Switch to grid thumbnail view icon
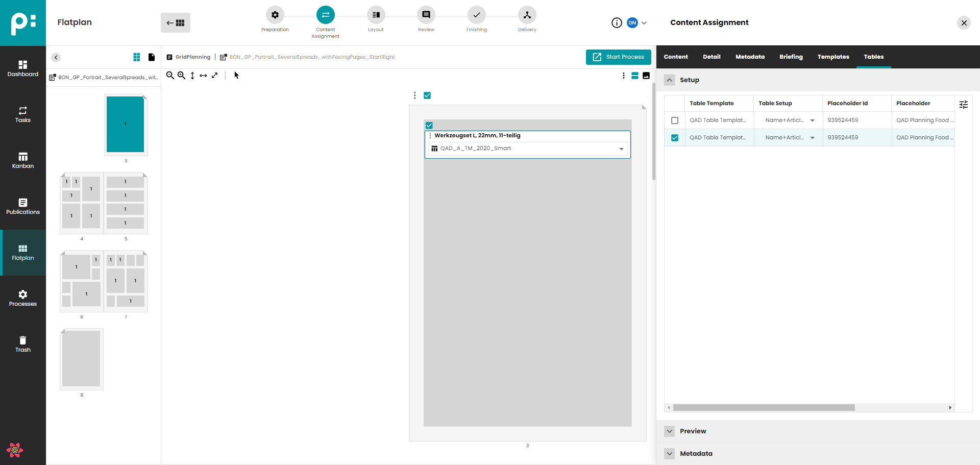Image resolution: width=980 pixels, height=465 pixels. click(x=137, y=57)
